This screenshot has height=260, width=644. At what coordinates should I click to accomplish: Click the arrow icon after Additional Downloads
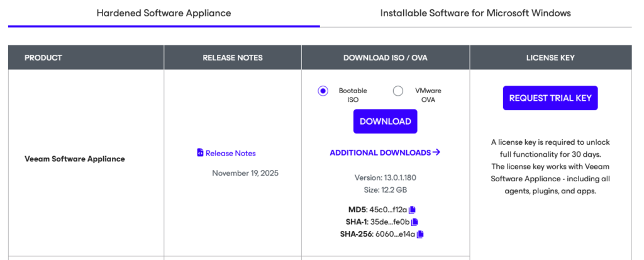click(436, 152)
